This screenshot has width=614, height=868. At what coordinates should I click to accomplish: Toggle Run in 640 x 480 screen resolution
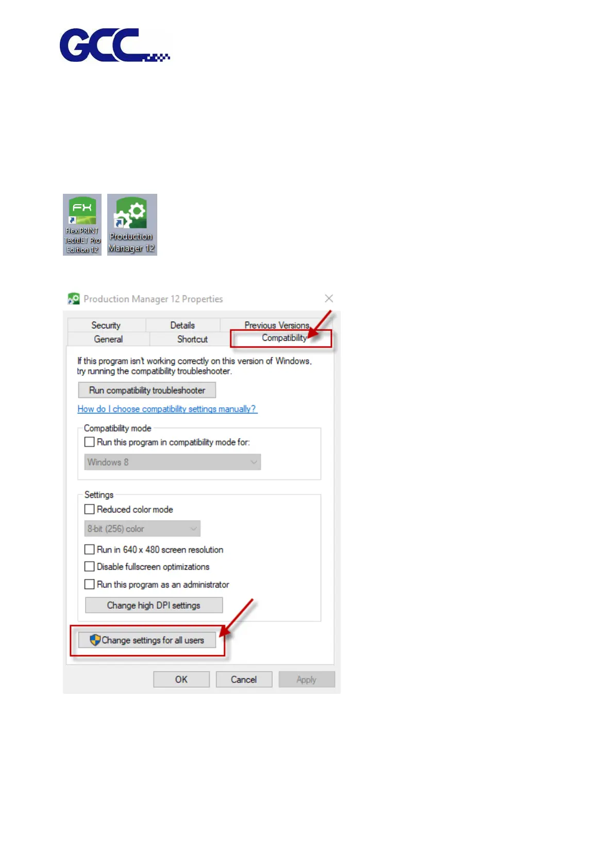(89, 549)
